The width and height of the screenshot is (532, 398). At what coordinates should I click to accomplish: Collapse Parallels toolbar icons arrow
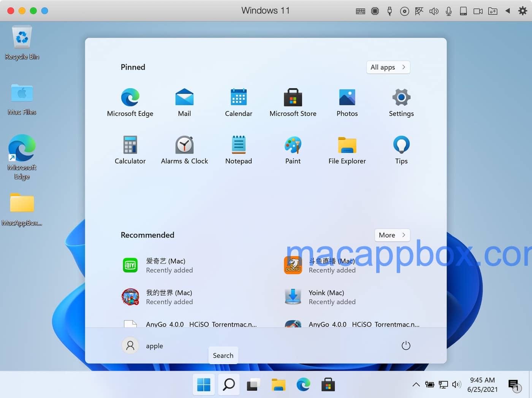point(508,11)
